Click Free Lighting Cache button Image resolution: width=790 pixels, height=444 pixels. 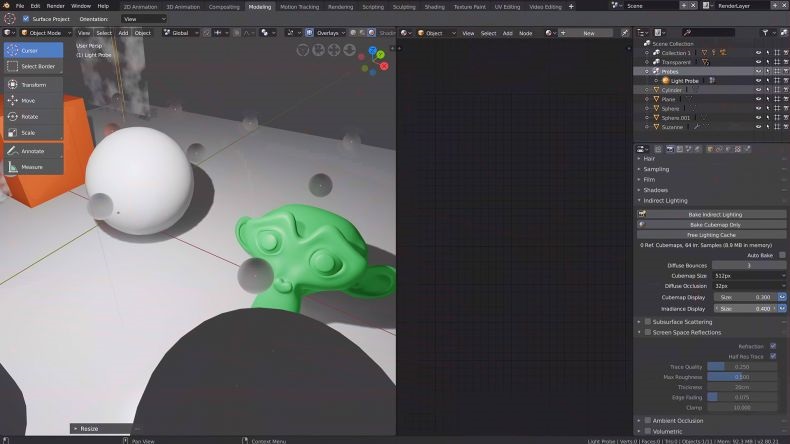click(711, 235)
